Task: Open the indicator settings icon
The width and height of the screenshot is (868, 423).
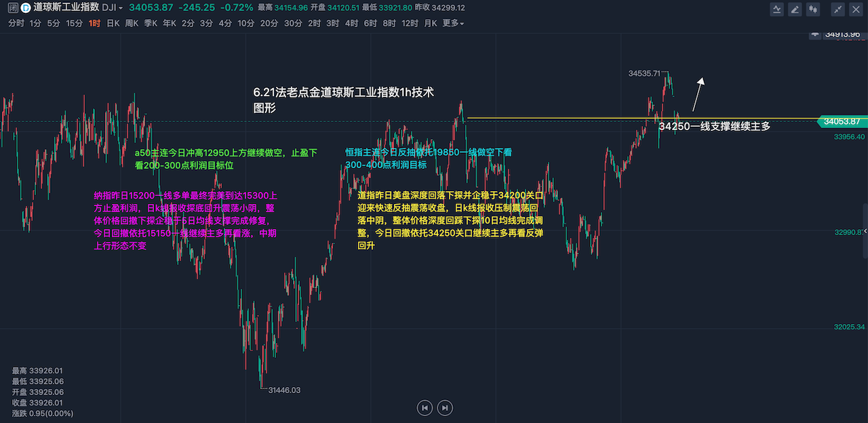Action: (778, 9)
